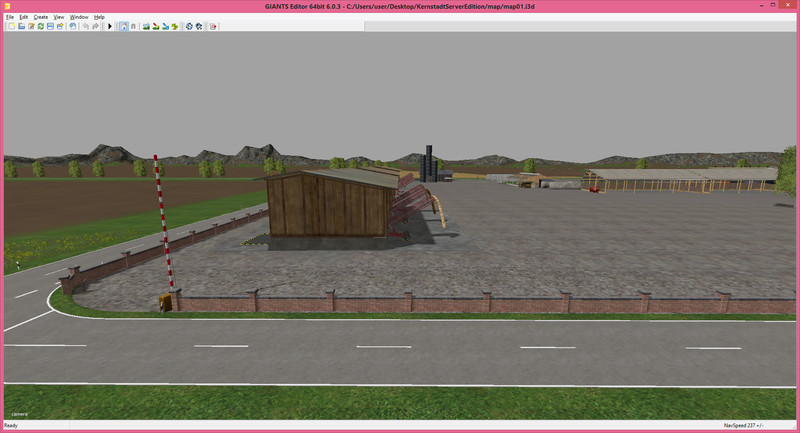Open the Edit menu
The width and height of the screenshot is (800, 433).
point(23,17)
